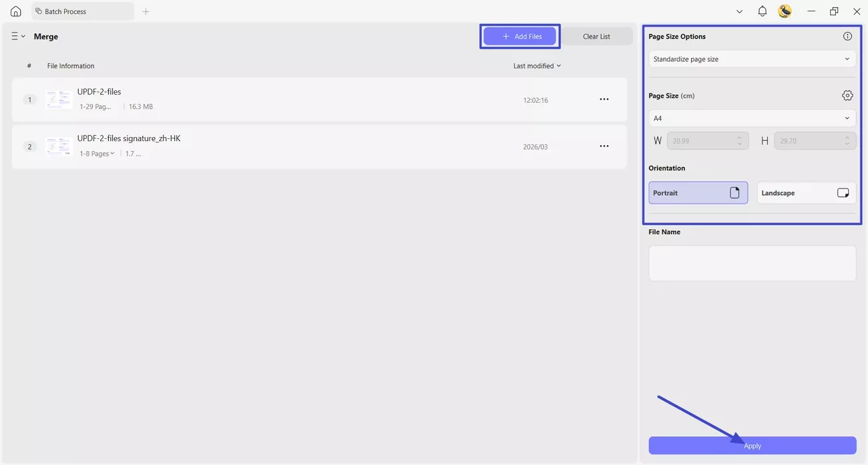Screen dimensions: 868x465
Task: Click the Clear List button
Action: (x=597, y=36)
